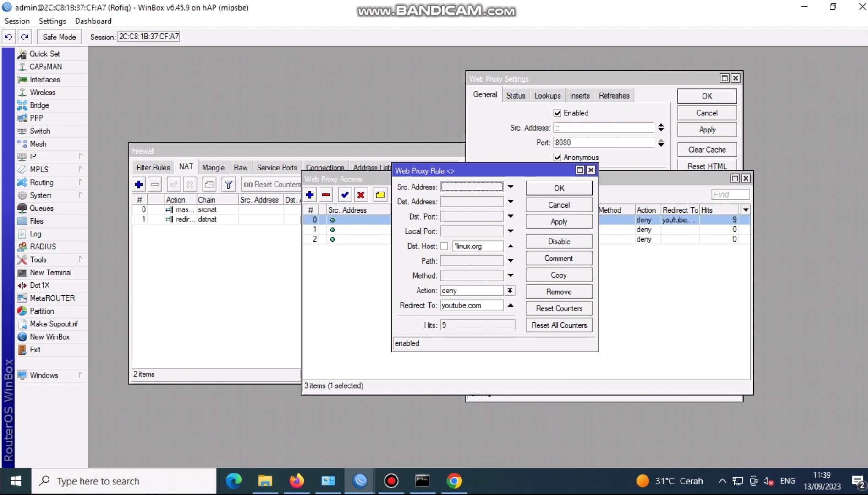The image size is (868, 495).
Task: Add comment to selected Web Proxy Access rule
Action: pyautogui.click(x=380, y=195)
